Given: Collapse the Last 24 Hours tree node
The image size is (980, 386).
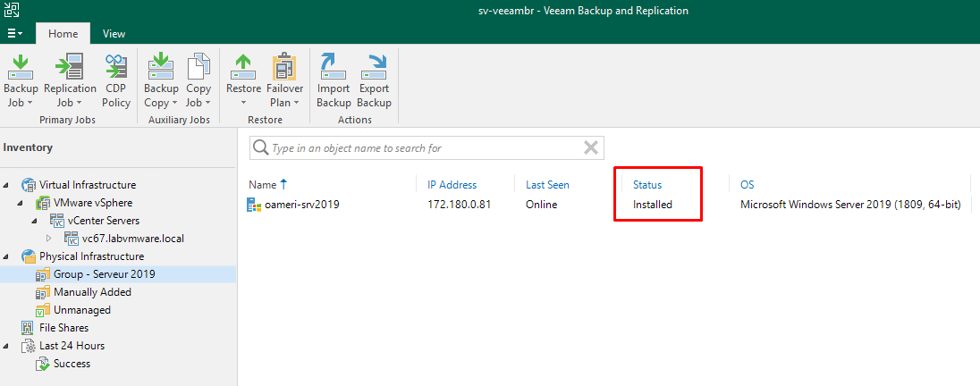Looking at the screenshot, I should pyautogui.click(x=6, y=346).
